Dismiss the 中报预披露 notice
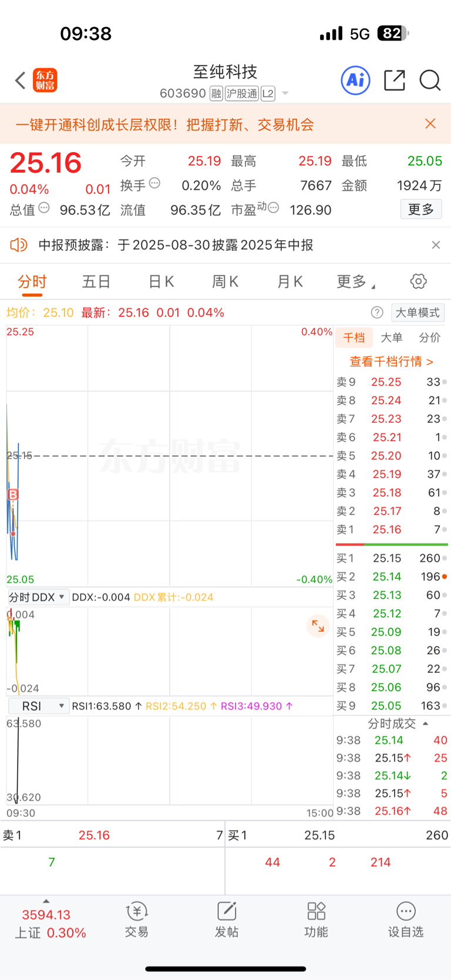Image resolution: width=451 pixels, height=980 pixels. coord(436,245)
